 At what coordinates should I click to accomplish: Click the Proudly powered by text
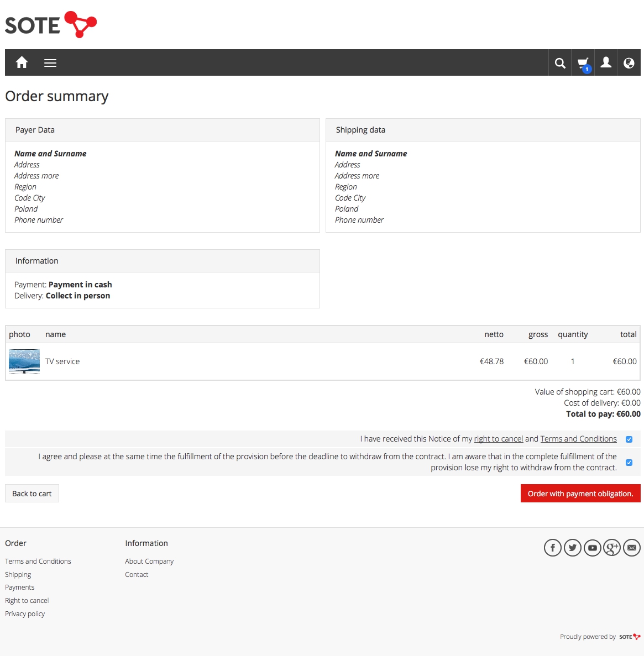[x=588, y=637]
